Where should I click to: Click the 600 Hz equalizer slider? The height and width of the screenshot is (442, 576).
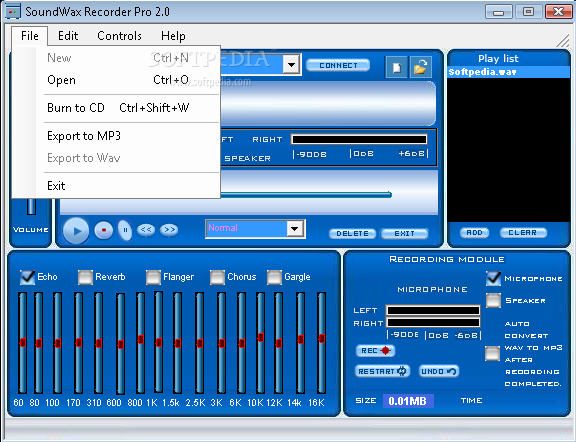pos(120,344)
